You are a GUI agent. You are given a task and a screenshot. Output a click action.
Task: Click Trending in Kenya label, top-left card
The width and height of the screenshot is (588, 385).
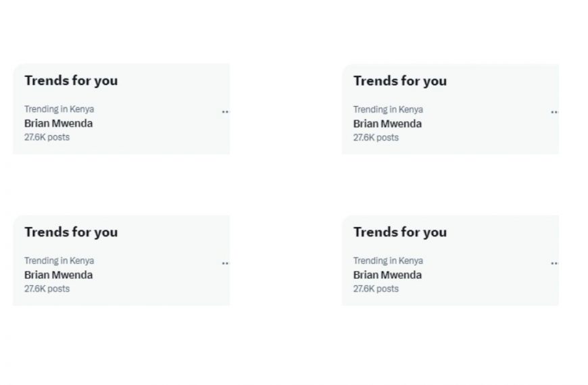tap(59, 109)
